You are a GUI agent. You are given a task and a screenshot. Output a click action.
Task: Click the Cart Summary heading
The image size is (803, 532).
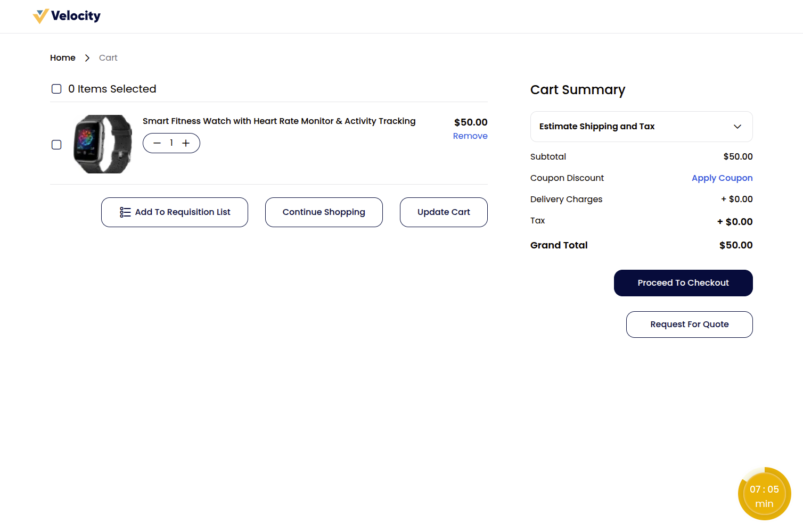(578, 90)
